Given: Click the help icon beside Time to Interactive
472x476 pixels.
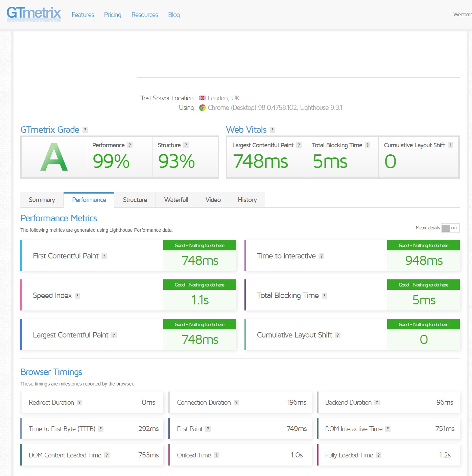Looking at the screenshot, I should point(322,256).
